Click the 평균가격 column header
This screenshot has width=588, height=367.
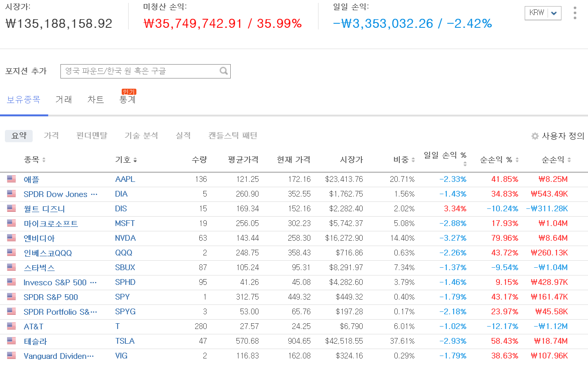[243, 160]
